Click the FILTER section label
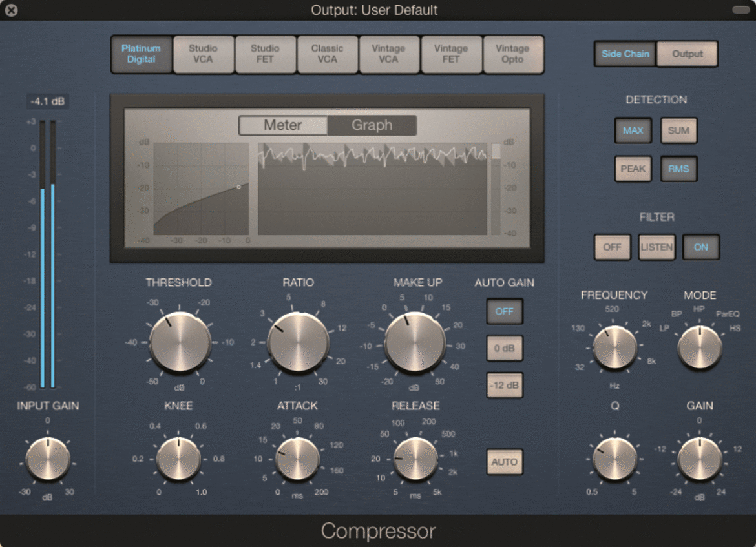 [656, 218]
